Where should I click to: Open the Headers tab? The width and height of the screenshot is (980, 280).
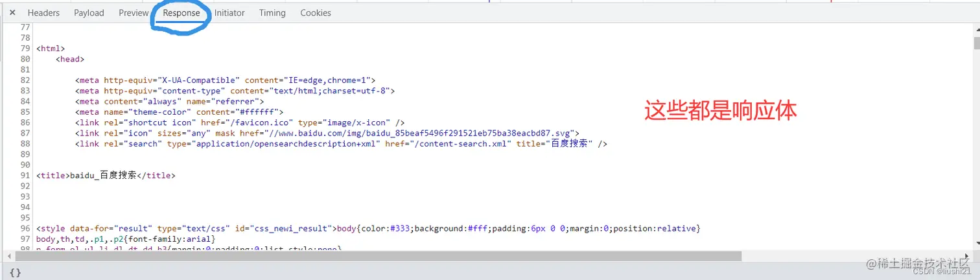tap(43, 13)
